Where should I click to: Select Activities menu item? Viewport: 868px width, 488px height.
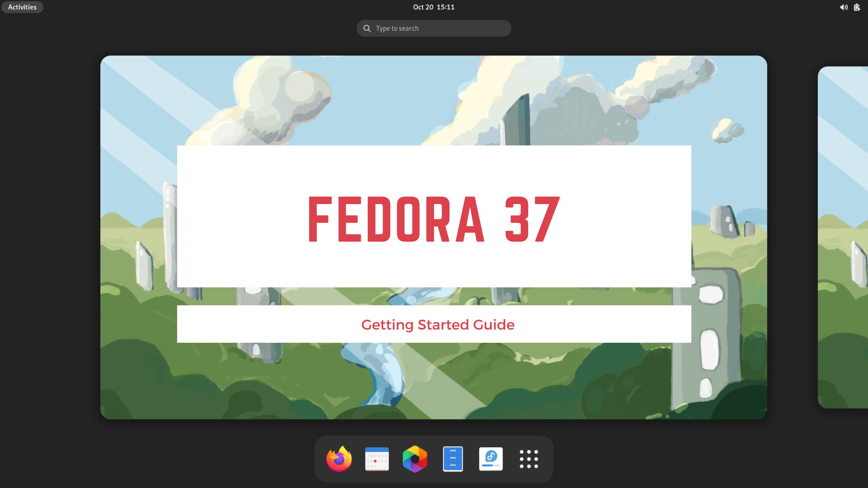coord(22,7)
